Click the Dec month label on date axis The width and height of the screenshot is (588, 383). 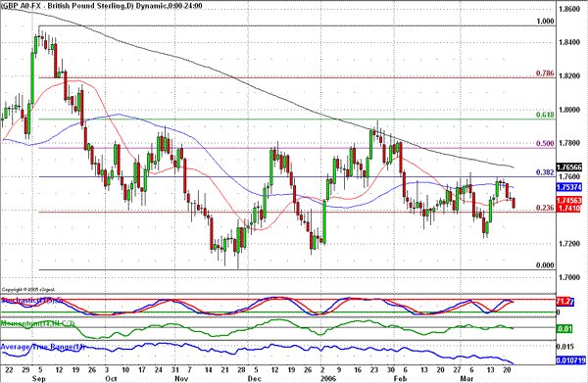(x=254, y=378)
